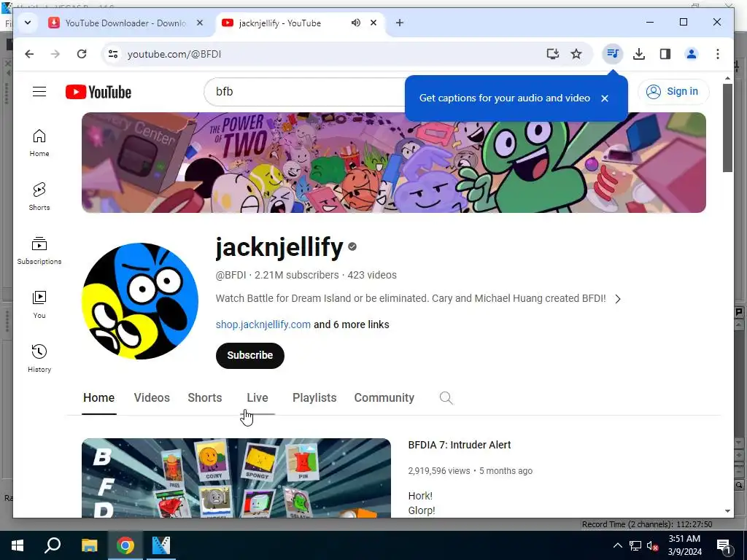747x560 pixels.
Task: Open the BFDIA 7 video thumbnail
Action: pyautogui.click(x=236, y=478)
